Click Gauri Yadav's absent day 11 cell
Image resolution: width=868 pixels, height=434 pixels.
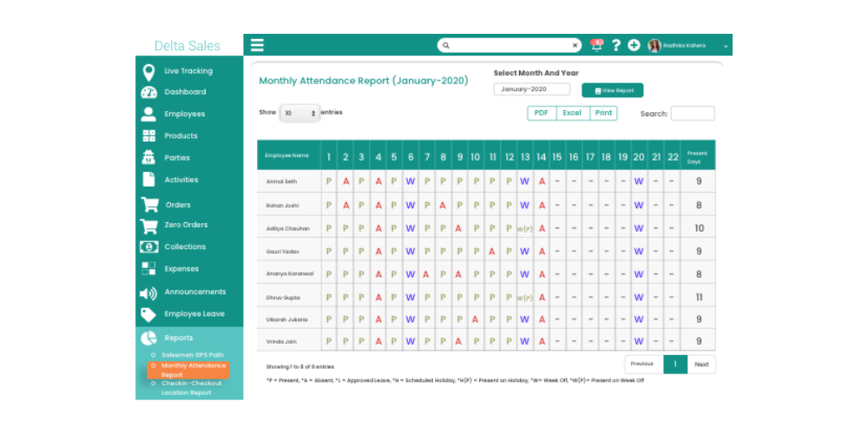point(492,252)
